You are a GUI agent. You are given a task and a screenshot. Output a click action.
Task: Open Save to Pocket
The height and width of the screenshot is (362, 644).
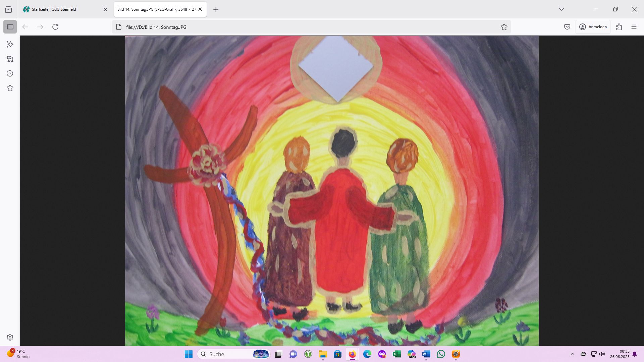pyautogui.click(x=567, y=27)
